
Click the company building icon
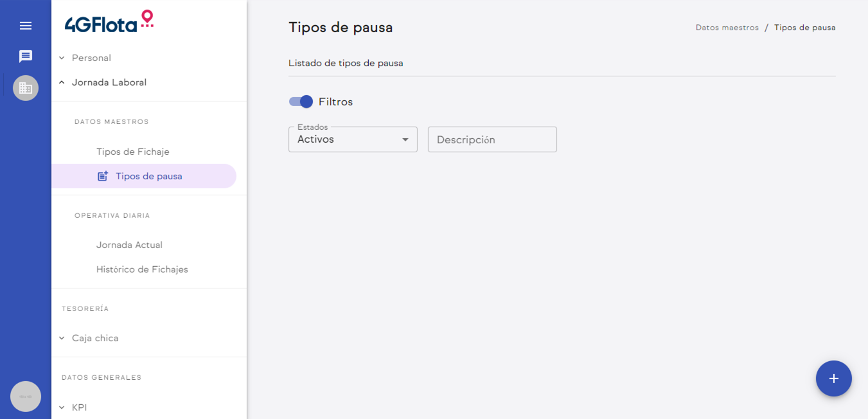[x=26, y=88]
